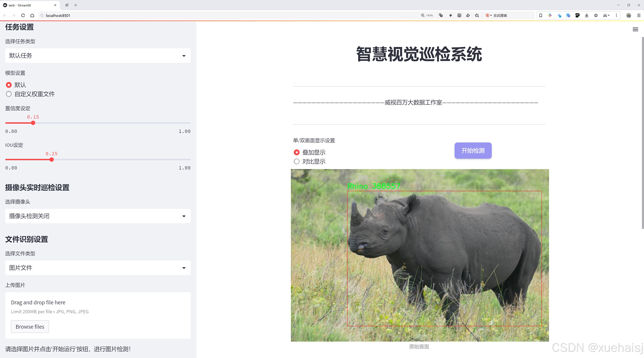Select 自定义权重文件 model option

click(9, 94)
